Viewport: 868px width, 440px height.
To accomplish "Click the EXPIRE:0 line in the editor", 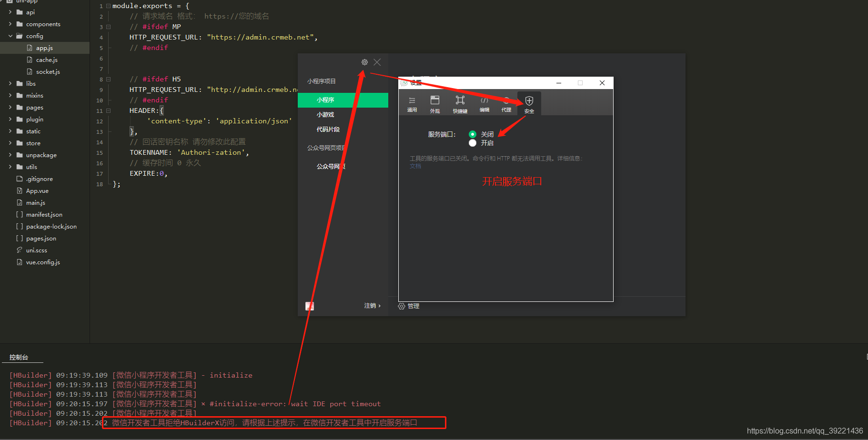I will point(148,174).
